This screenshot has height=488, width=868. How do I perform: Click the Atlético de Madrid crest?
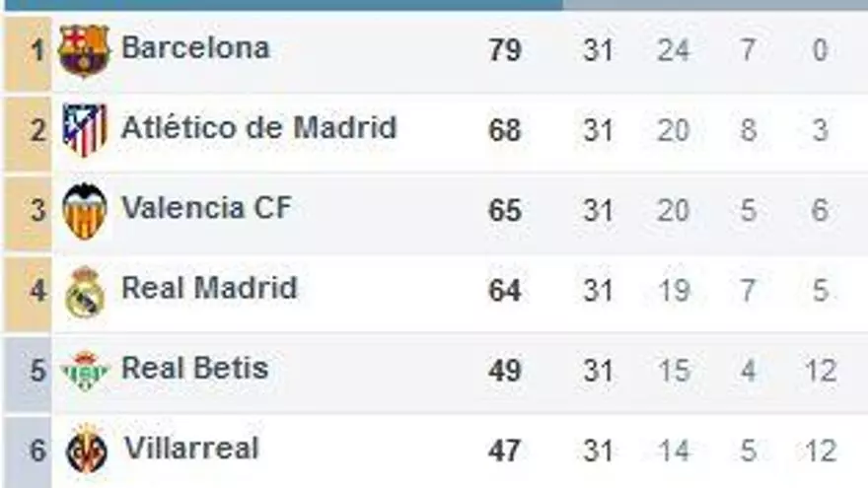coord(84,129)
